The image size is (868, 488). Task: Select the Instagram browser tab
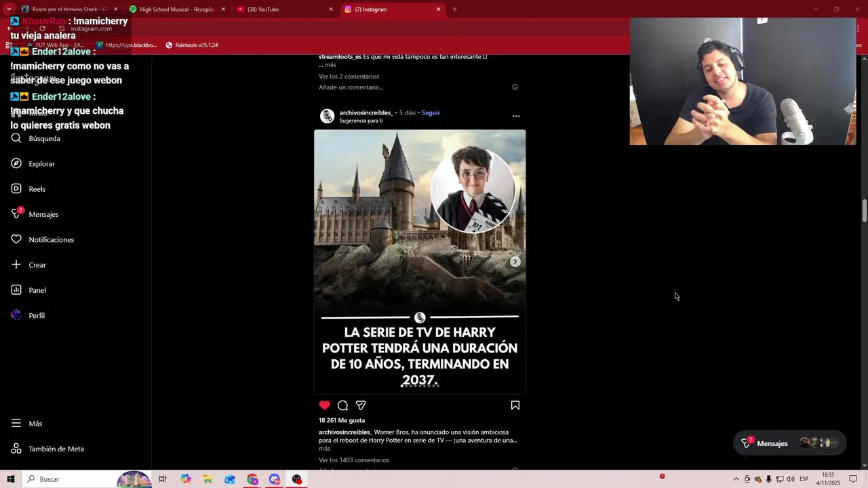(x=393, y=9)
